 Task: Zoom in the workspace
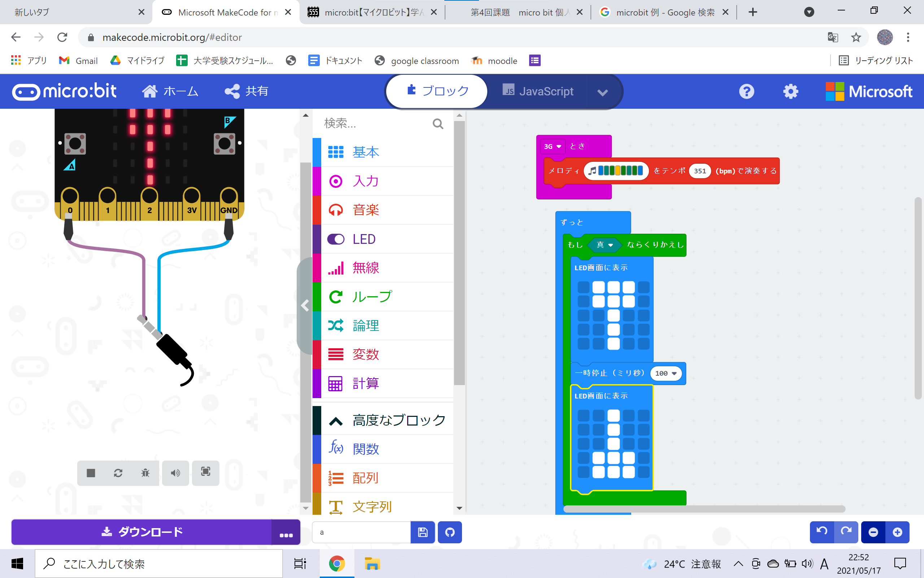[x=897, y=532]
